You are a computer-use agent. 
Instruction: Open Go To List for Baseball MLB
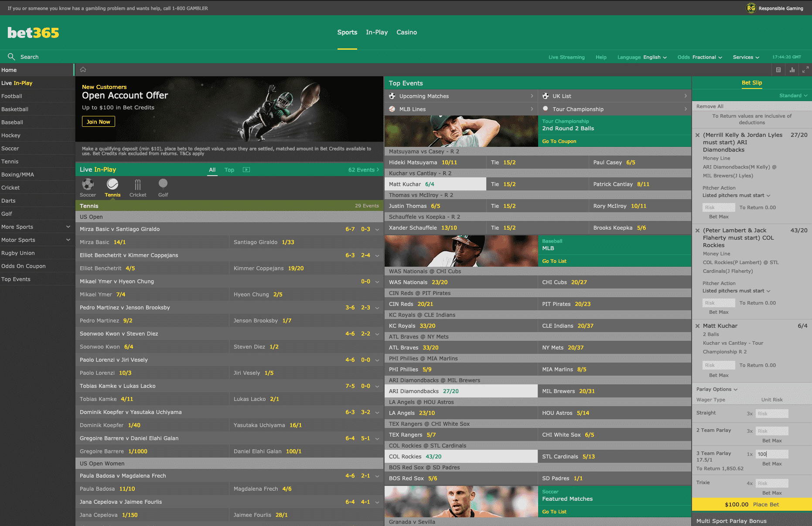pos(554,261)
